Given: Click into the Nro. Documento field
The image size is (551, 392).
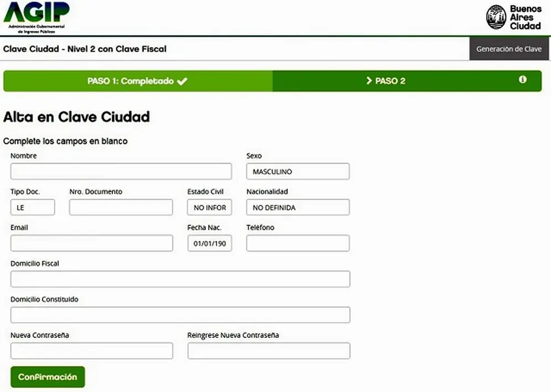Looking at the screenshot, I should 121,207.
